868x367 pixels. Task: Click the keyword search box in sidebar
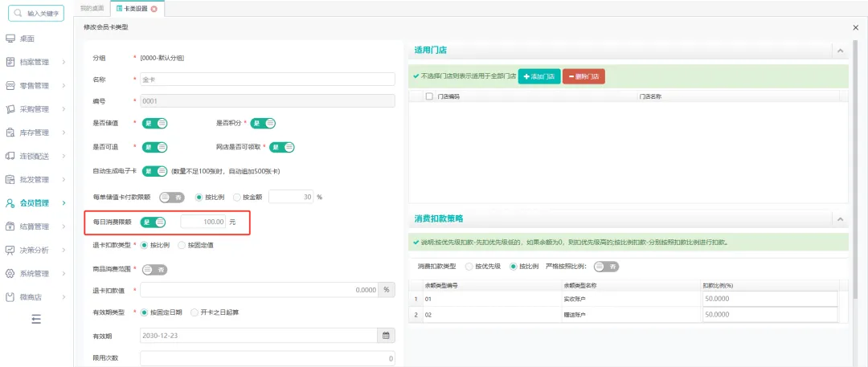pos(36,14)
